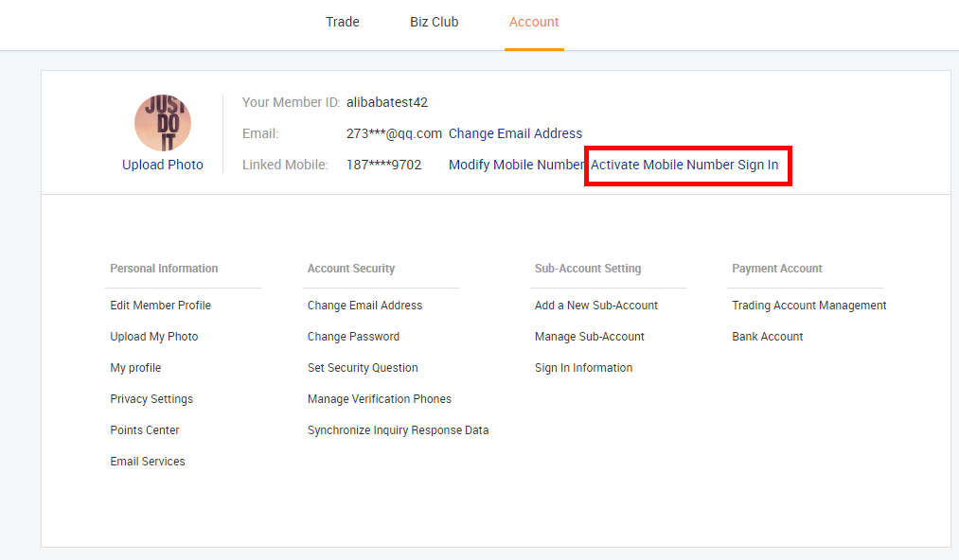Go to Bank Account settings

[x=768, y=336]
